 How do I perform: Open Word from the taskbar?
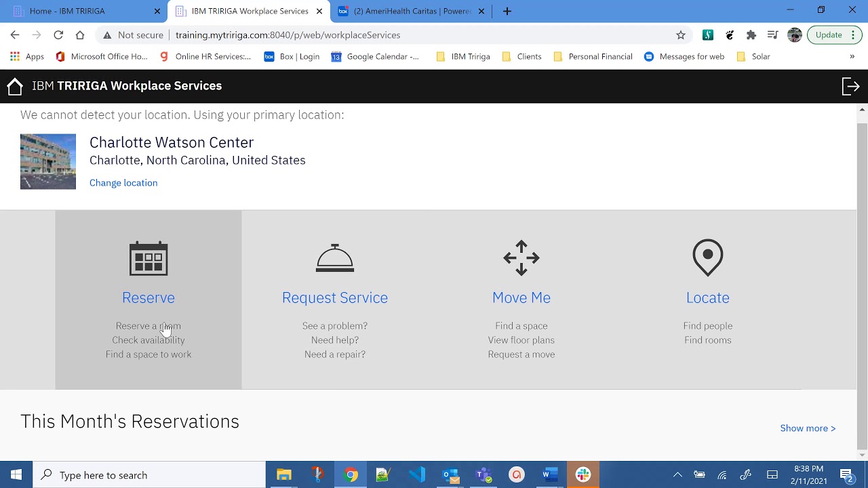pyautogui.click(x=550, y=475)
